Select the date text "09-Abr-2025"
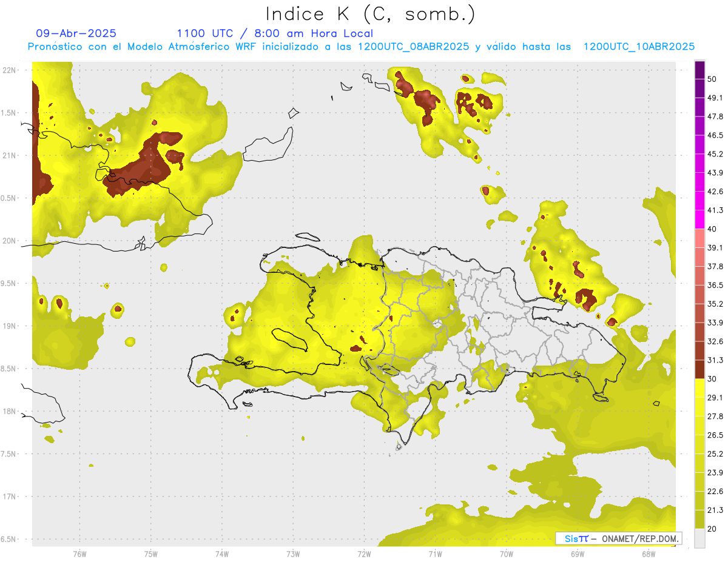Image resolution: width=728 pixels, height=562 pixels. coord(76,33)
